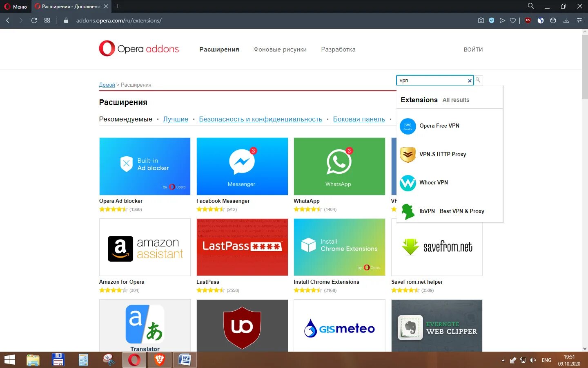Open the blue shield ad blocker icon
The image size is (588, 368).
coord(492,20)
